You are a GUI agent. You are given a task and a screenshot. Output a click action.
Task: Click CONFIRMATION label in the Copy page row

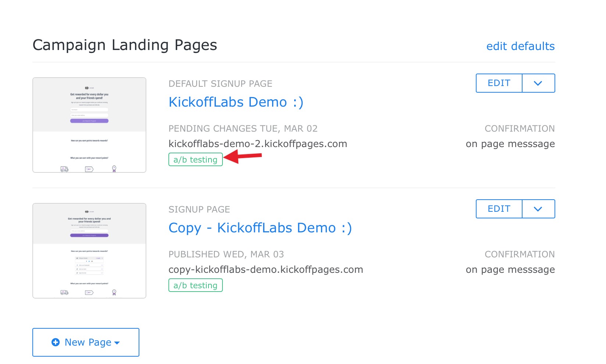point(520,254)
